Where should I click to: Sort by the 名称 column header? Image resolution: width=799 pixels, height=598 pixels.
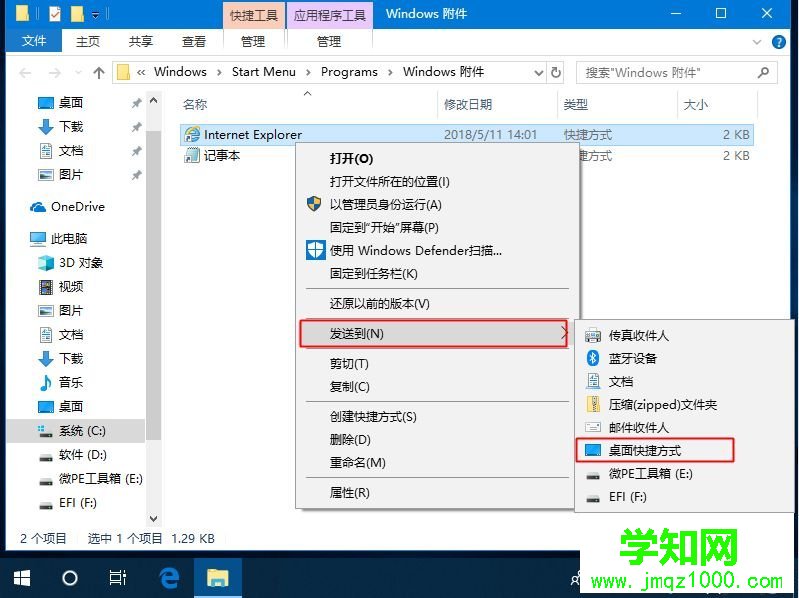click(x=195, y=104)
